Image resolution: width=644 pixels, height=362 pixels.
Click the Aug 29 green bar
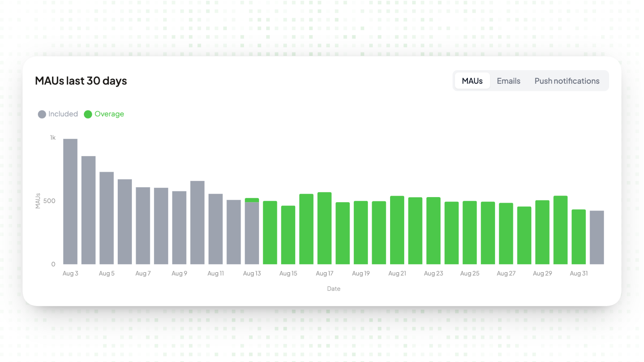(542, 232)
